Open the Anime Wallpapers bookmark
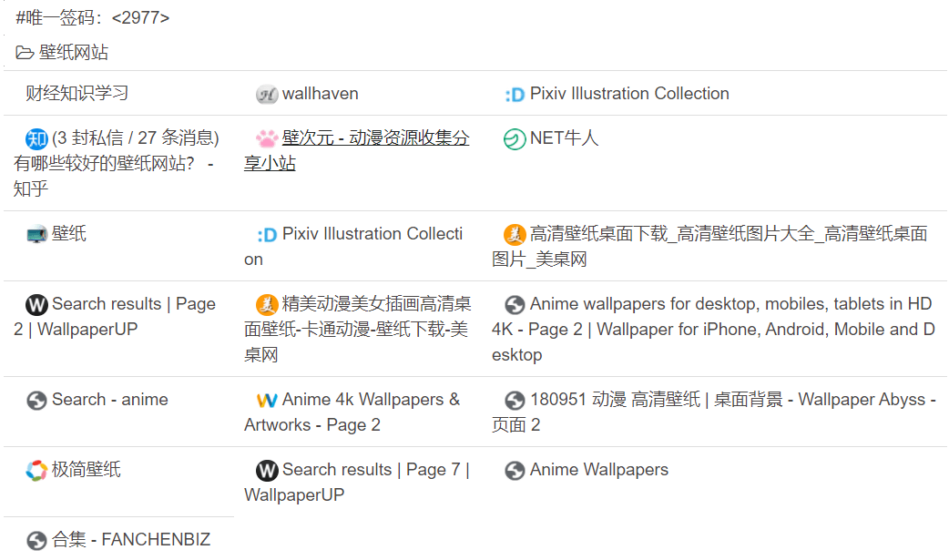Screen dimensions: 949x560 [599, 470]
